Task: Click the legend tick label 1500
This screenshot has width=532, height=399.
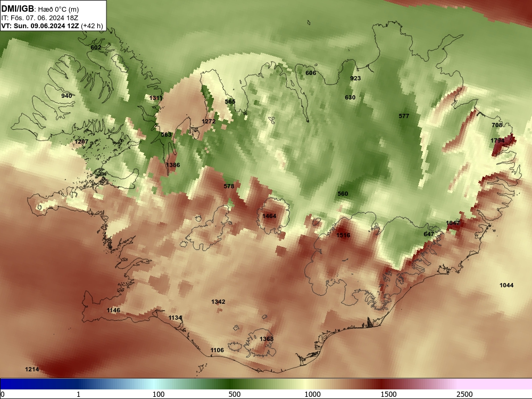Action: [388, 394]
